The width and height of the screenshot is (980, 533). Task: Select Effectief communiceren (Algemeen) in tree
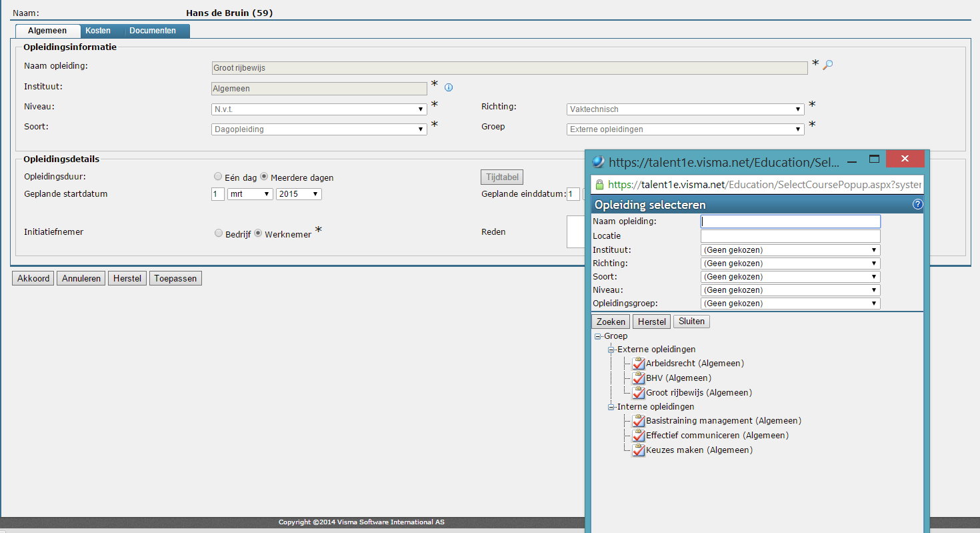tap(717, 436)
